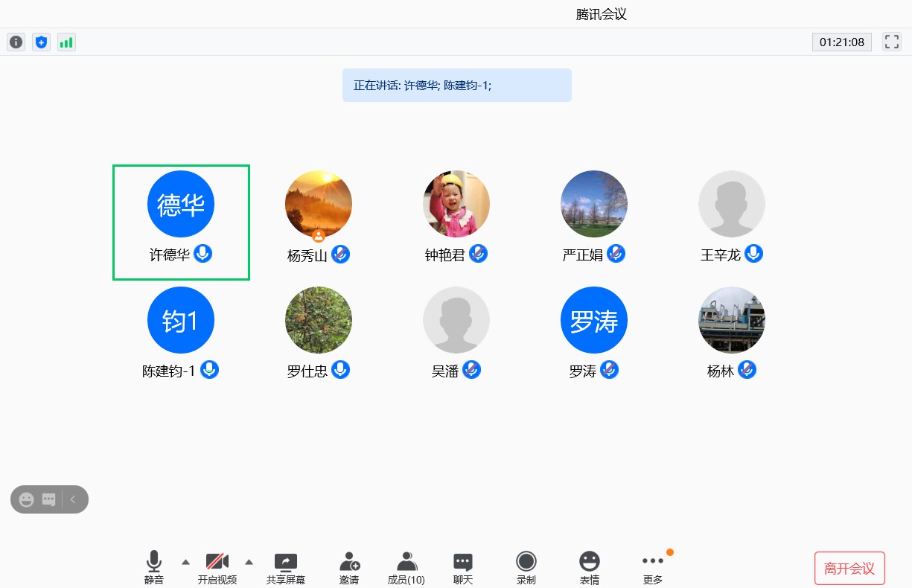Start recording with the 录制 button
The width and height of the screenshot is (912, 588).
pos(526,569)
